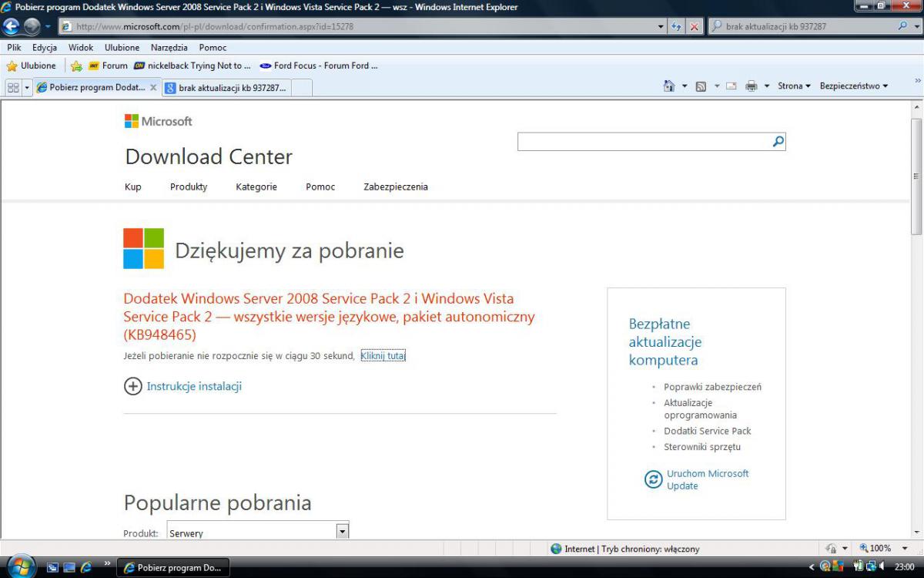Screen dimensions: 924x578
Task: Click the Windows Start orb
Action: (21, 566)
